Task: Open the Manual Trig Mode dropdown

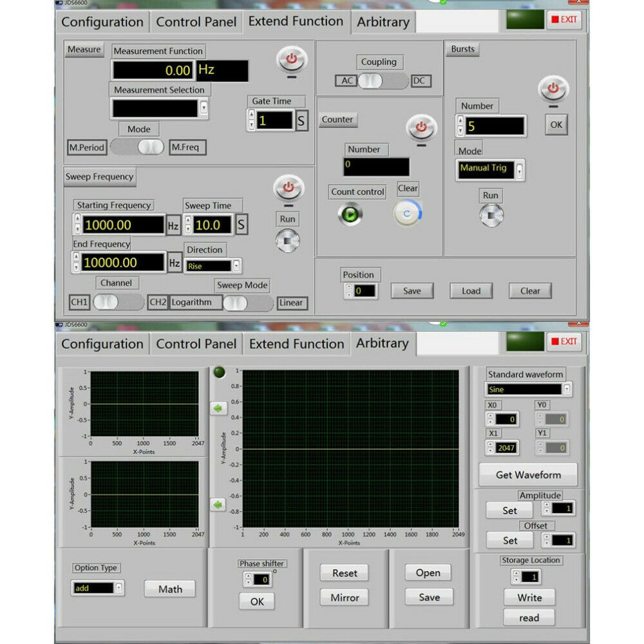Action: [x=520, y=170]
